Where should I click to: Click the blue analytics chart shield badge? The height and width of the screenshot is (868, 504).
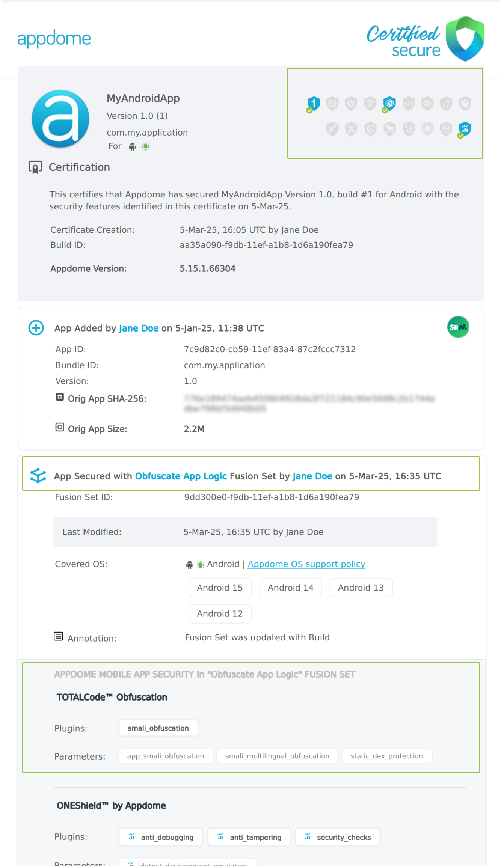(x=465, y=128)
